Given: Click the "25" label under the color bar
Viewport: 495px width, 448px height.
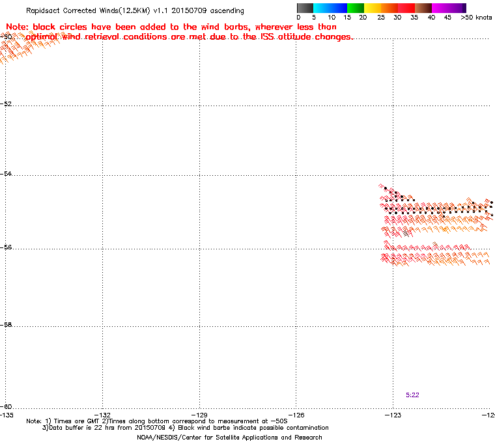Looking at the screenshot, I should pyautogui.click(x=381, y=18).
